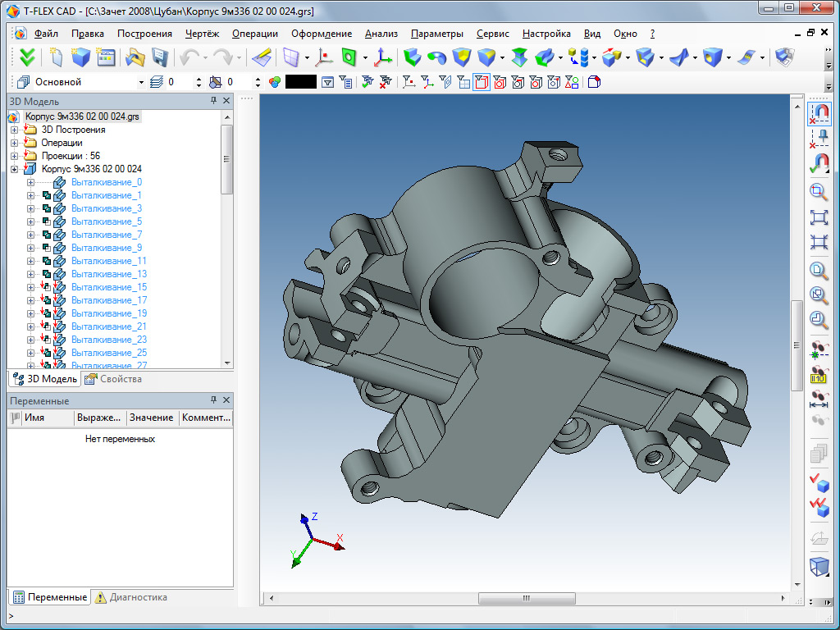Toggle the coordinate system selection filter
The width and height of the screenshot is (840, 630).
pos(427,82)
